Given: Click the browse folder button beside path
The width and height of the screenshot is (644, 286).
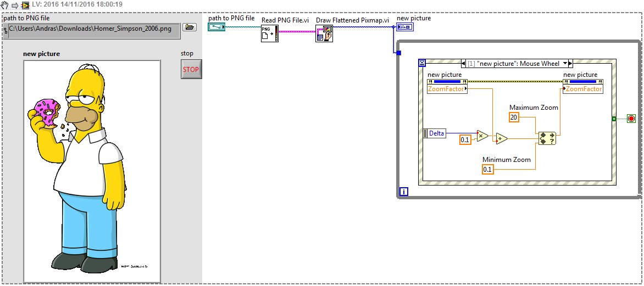Looking at the screenshot, I should click(190, 27).
